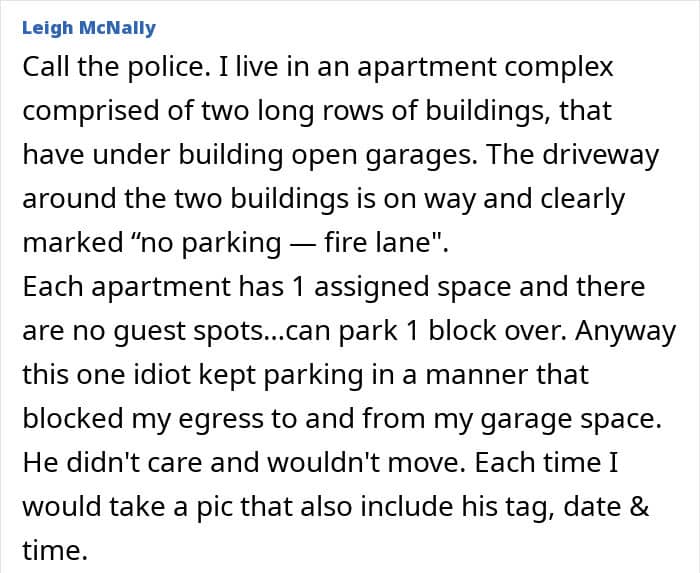Click the words "clearly" at line end

[x=583, y=199]
